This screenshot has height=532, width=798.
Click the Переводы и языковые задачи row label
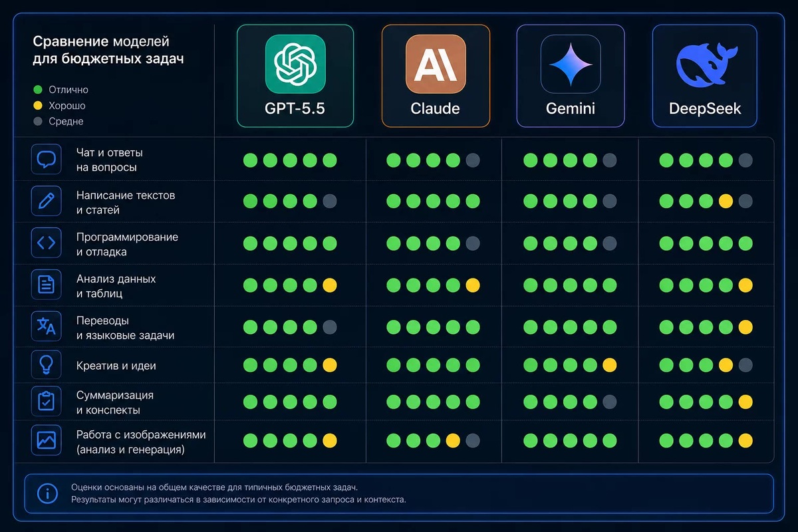point(125,328)
